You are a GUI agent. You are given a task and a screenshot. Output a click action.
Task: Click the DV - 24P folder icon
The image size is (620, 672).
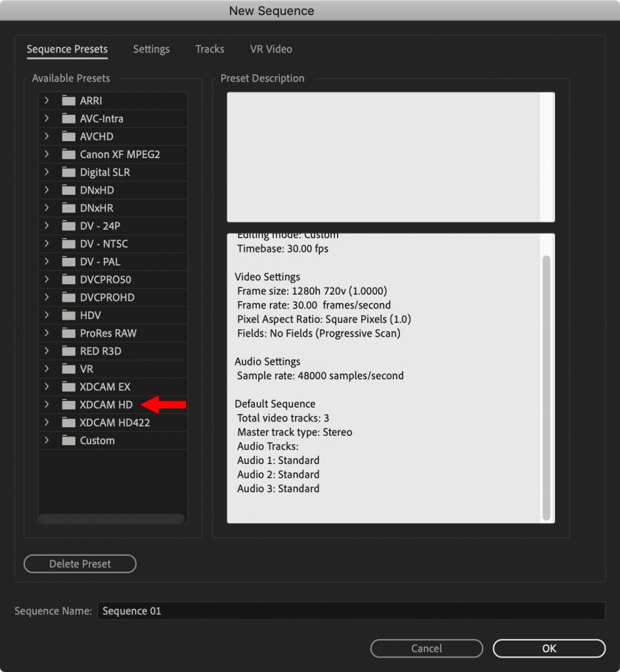68,226
